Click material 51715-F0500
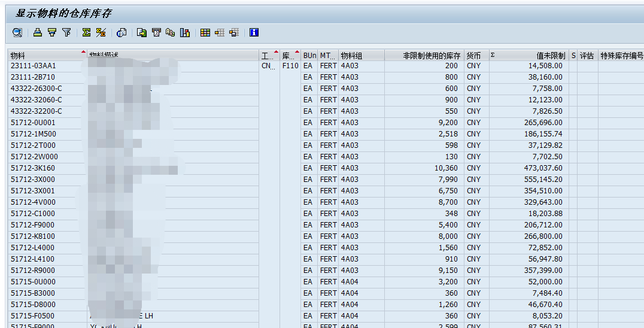The width and height of the screenshot is (644, 328). coord(32,316)
